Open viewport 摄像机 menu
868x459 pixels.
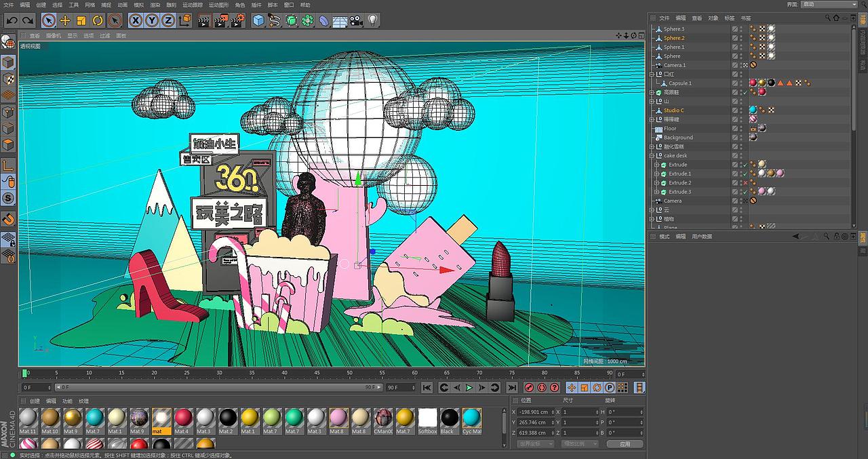[x=54, y=35]
